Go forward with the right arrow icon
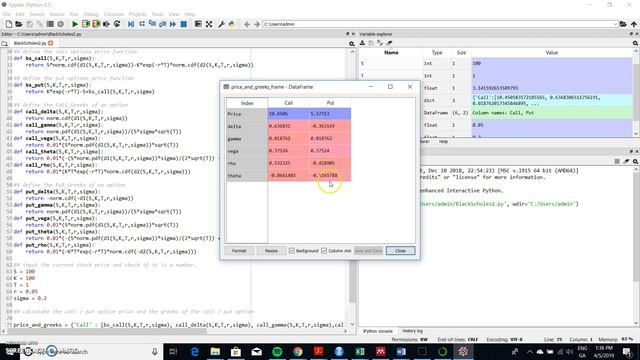Screen dimensions: 640x360 tap(257, 24)
